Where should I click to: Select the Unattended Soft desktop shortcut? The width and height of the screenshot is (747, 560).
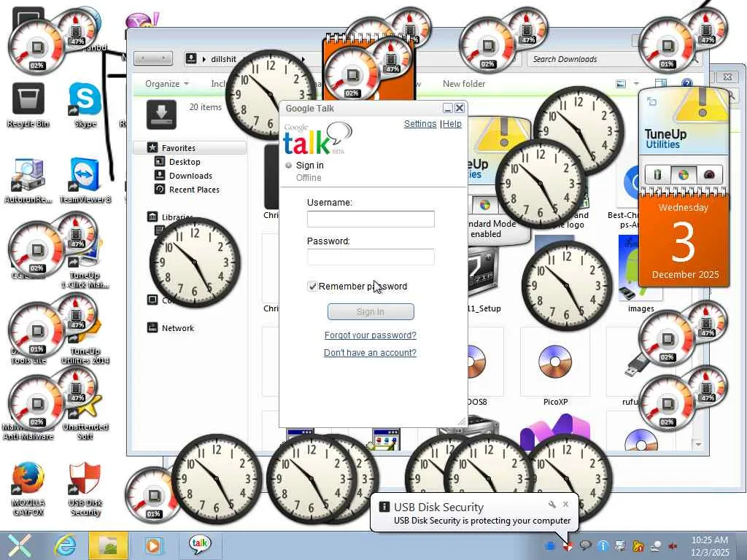[86, 419]
